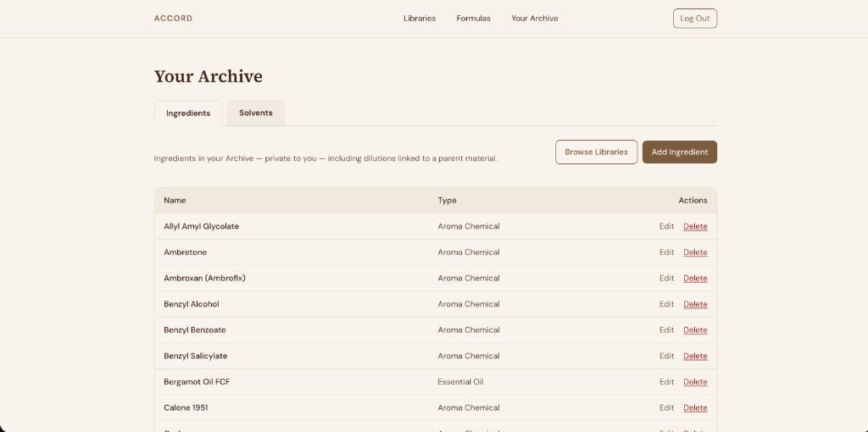Delete Bergamot Oil FCF entry

[695, 382]
